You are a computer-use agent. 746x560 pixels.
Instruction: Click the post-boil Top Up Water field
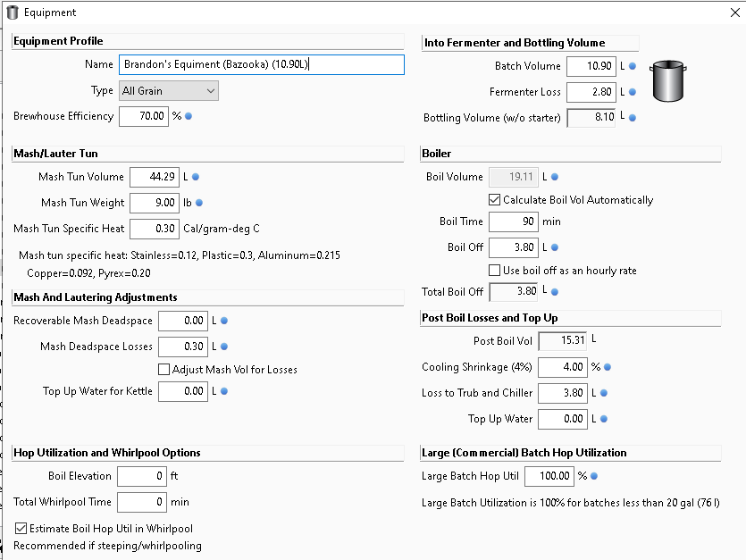(x=563, y=419)
